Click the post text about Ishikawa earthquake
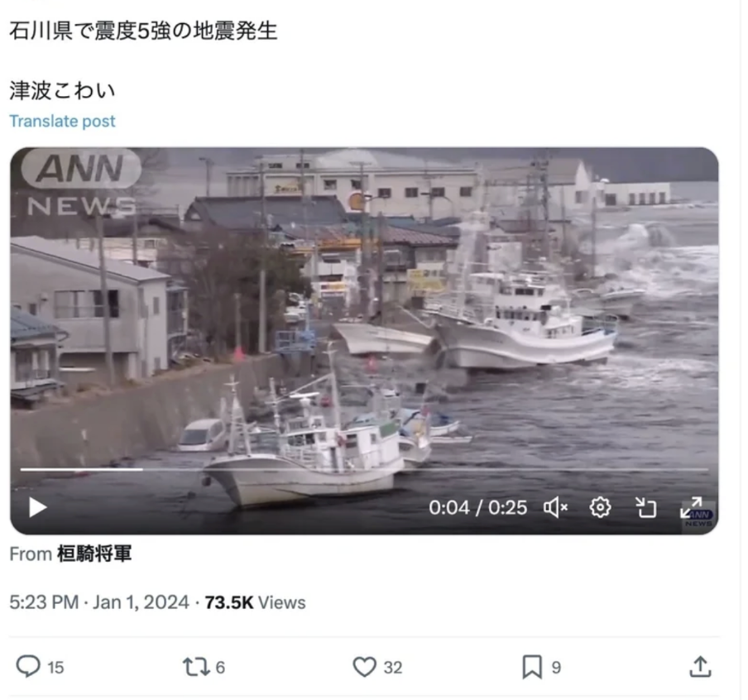The image size is (748, 700). coord(143,31)
